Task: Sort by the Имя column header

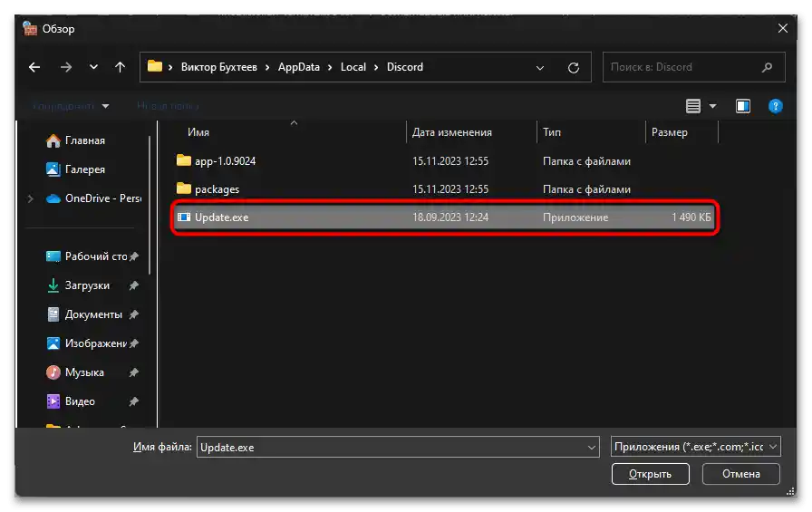Action: (x=198, y=132)
